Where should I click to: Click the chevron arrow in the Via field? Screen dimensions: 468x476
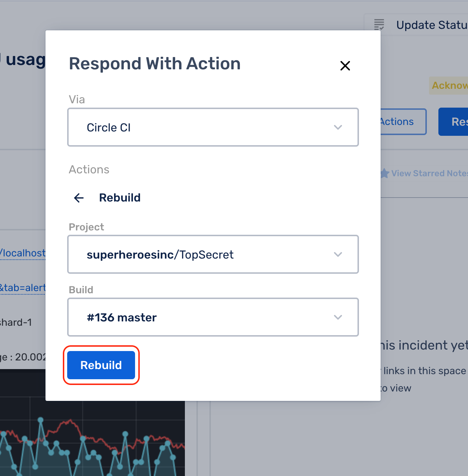(338, 127)
